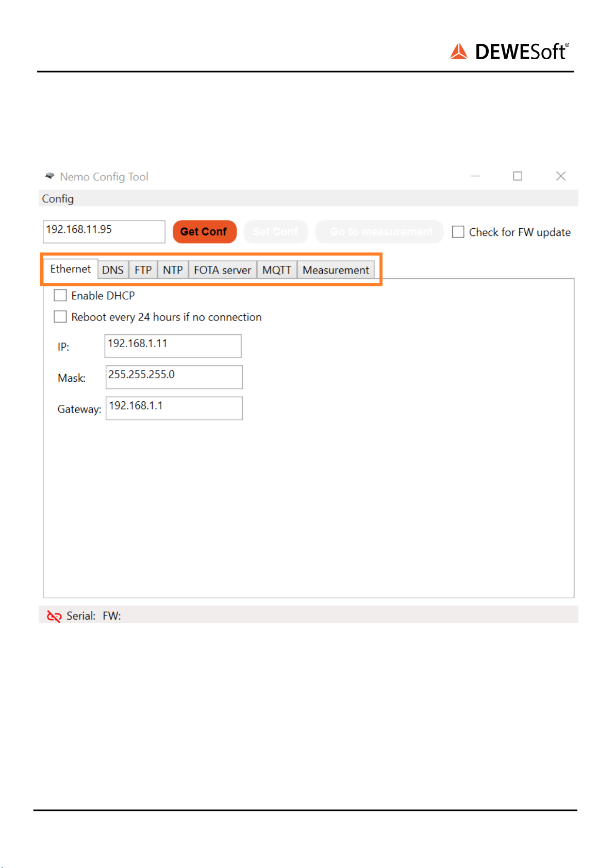Open the Measurement tab
Screen dimensions: 615x868
pyautogui.click(x=336, y=270)
